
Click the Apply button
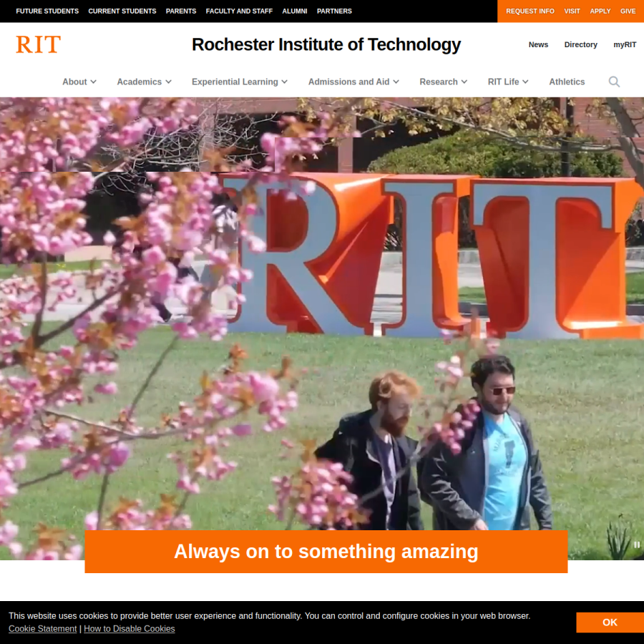click(600, 11)
